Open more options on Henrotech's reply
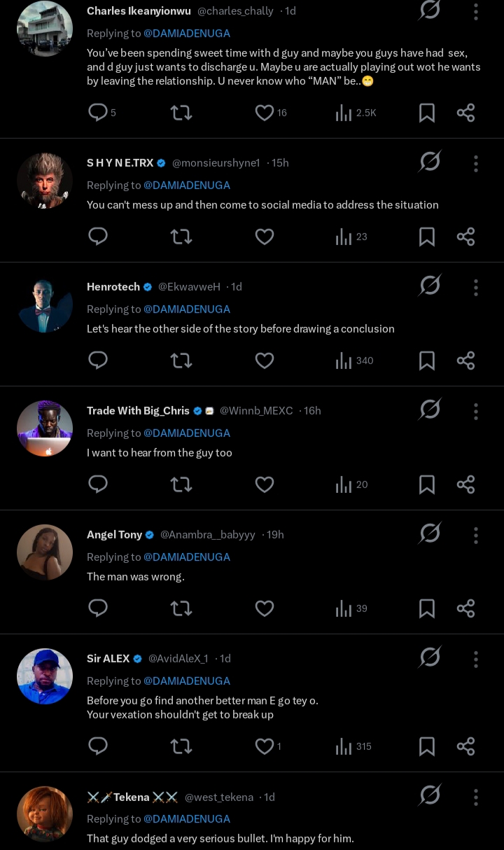 (x=476, y=287)
